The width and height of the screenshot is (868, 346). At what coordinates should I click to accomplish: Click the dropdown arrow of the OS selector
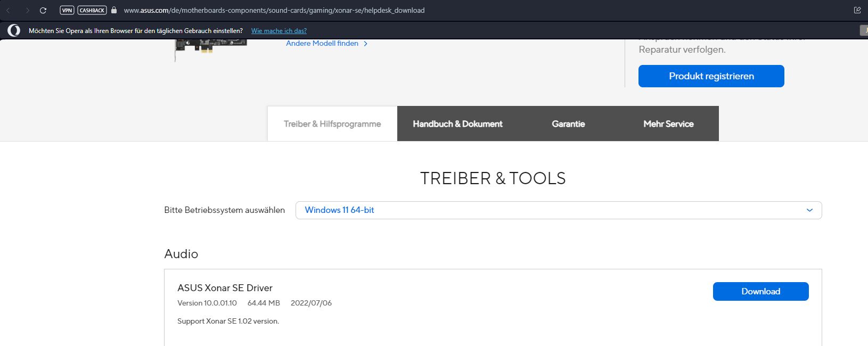809,210
